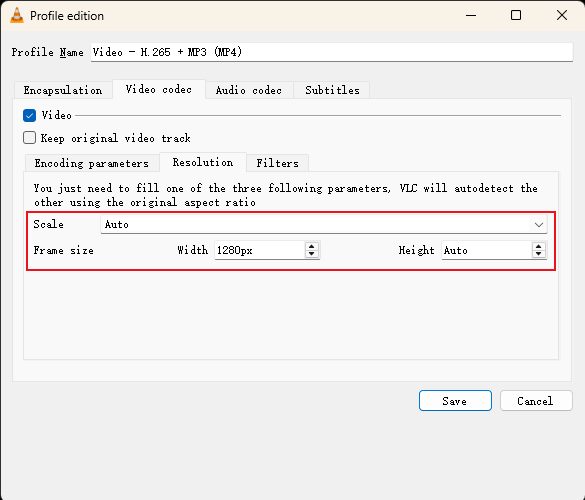Decrease Width using the down arrow
This screenshot has width=585, height=500.
tap(312, 254)
